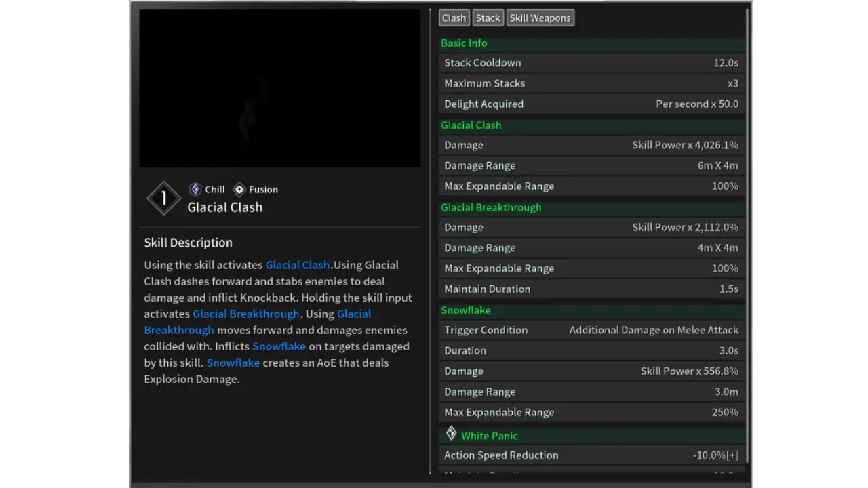Click the Fusion type icon
Viewport: 868px width, 488px height.
click(239, 190)
